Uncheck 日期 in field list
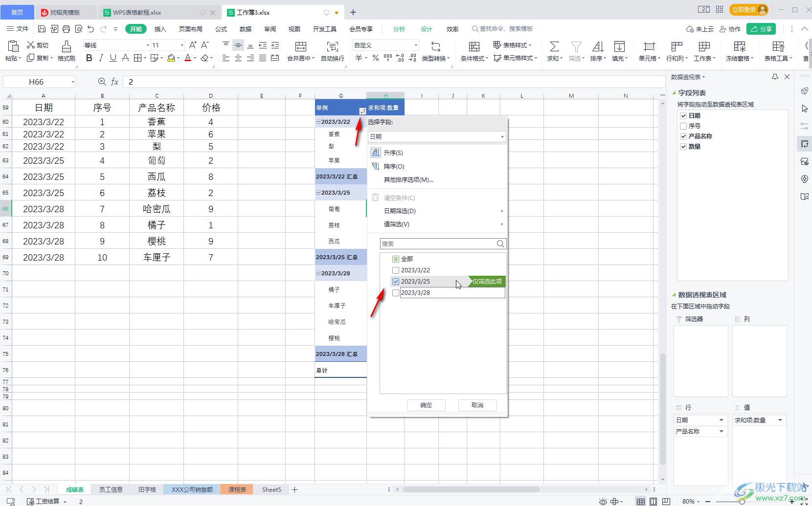 [683, 116]
